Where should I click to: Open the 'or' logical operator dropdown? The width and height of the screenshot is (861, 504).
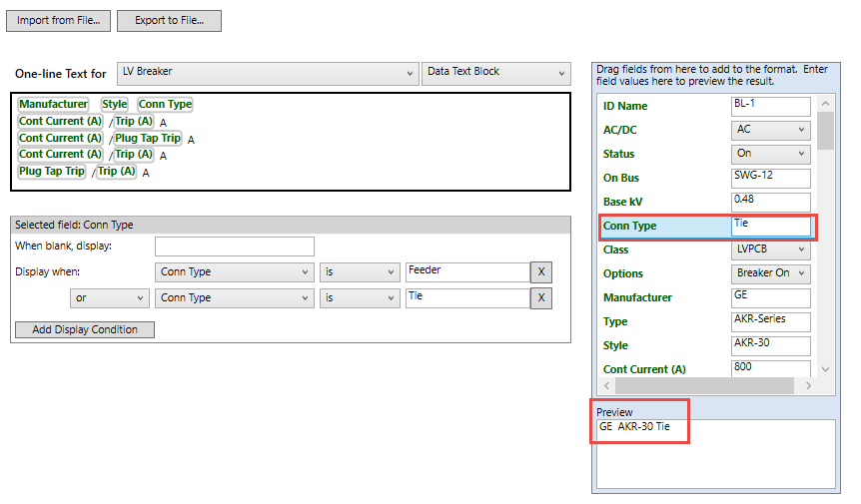coord(109,298)
